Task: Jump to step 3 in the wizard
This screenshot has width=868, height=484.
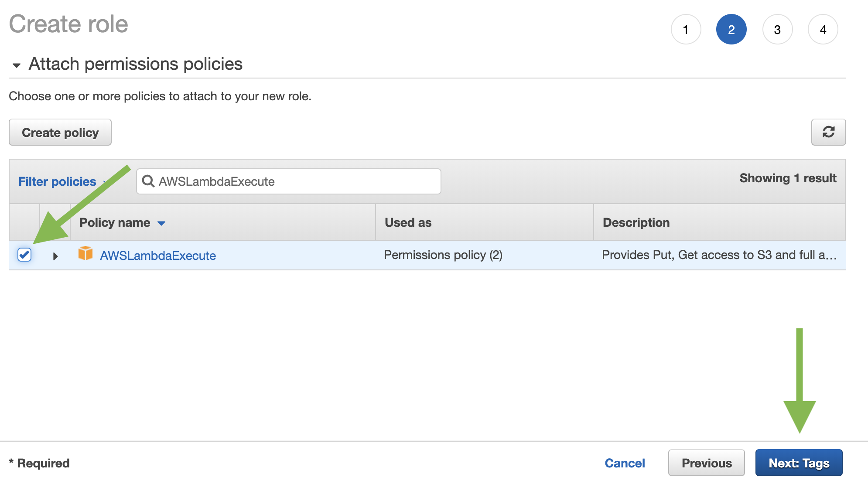Action: (x=777, y=29)
